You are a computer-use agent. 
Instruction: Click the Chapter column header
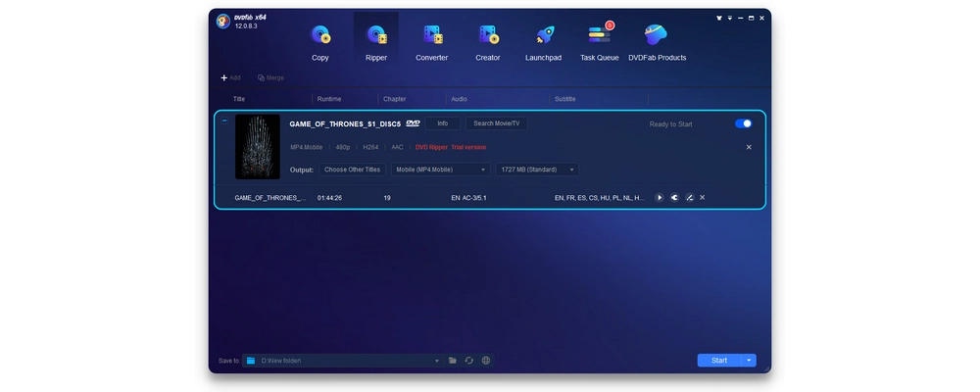coord(394,99)
